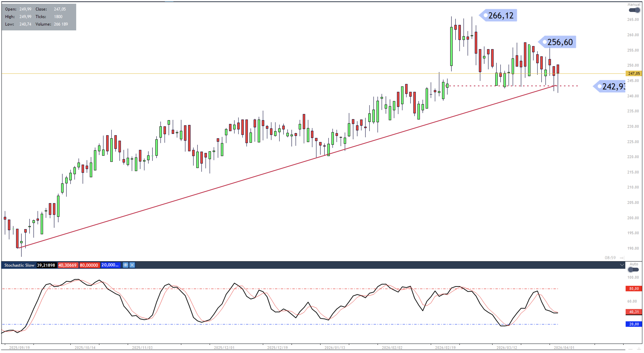
Task: Toggle Stochastic Slow visibility eye icon
Action: pyautogui.click(x=125, y=265)
